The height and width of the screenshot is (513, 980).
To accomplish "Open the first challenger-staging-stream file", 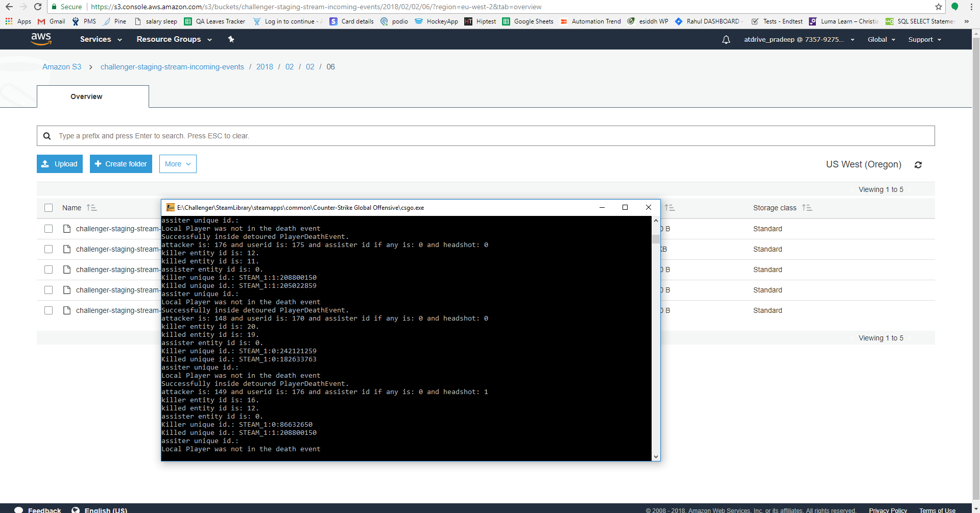I will click(x=117, y=229).
